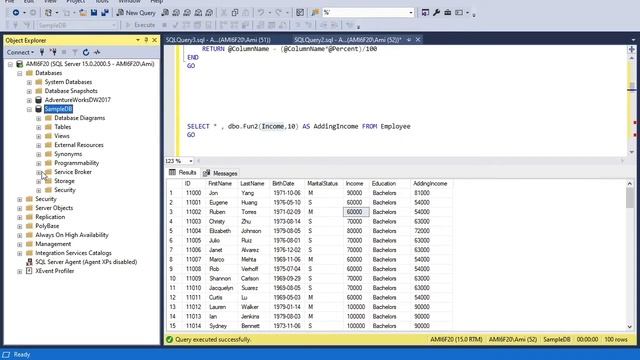Click the FirstName column header
640x360 pixels.
point(220,184)
